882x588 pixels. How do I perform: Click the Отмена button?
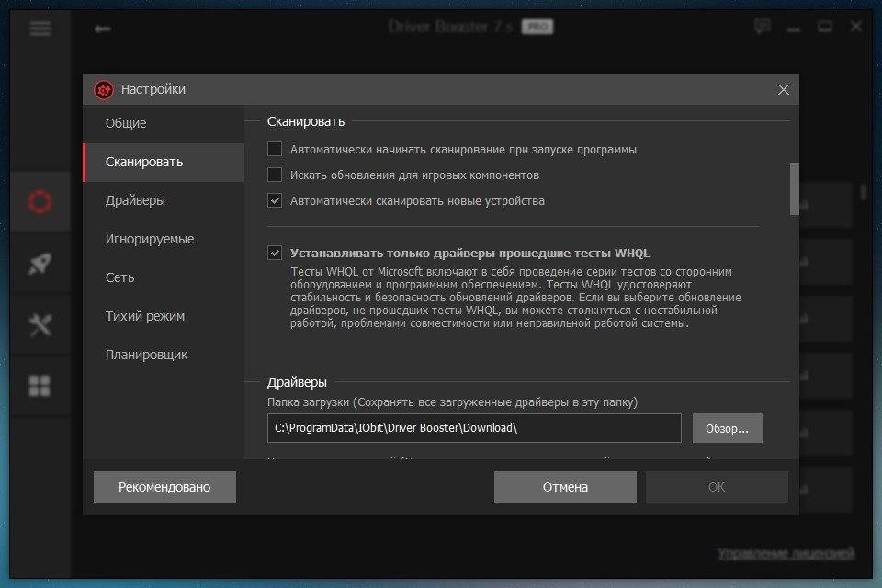(565, 487)
